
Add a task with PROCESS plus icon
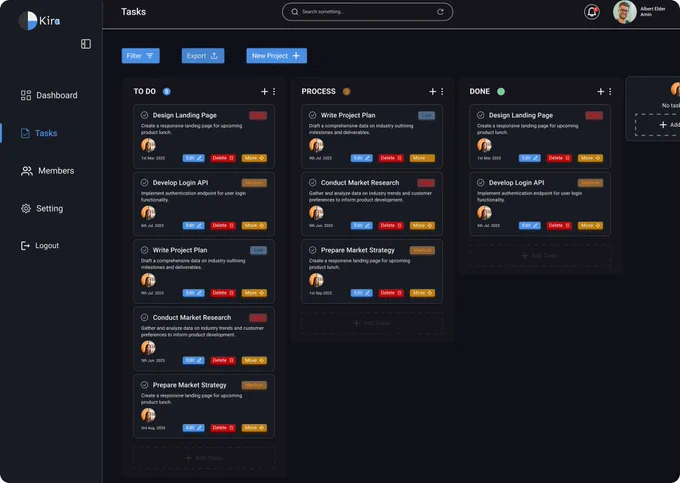[x=432, y=91]
